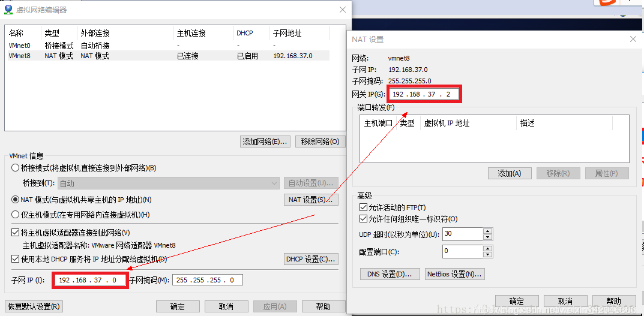
Task: Toggle 允许任何组织唯一标识符 checkbox
Action: click(363, 219)
